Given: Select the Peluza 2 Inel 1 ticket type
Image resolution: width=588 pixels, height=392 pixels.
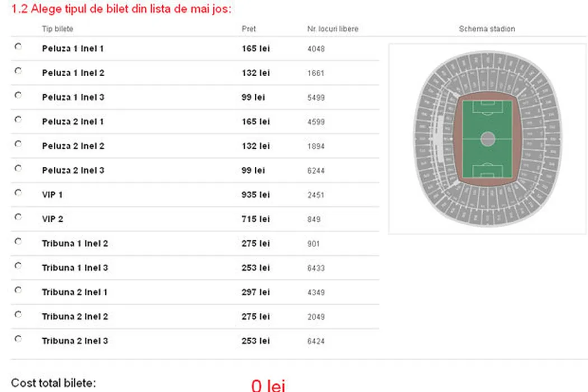Looking at the screenshot, I should pyautogui.click(x=18, y=120).
